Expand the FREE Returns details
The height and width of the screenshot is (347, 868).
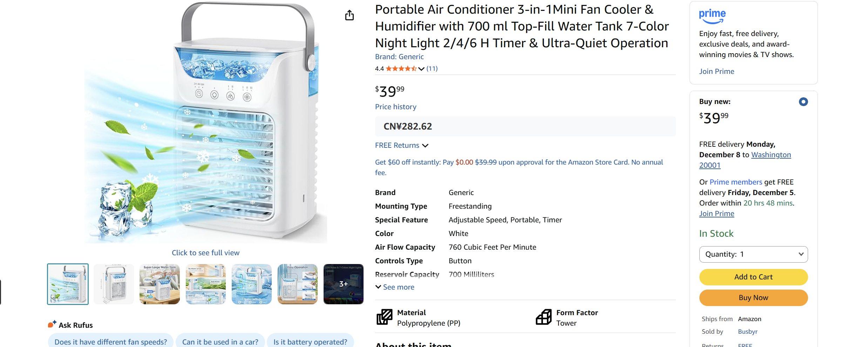click(425, 145)
